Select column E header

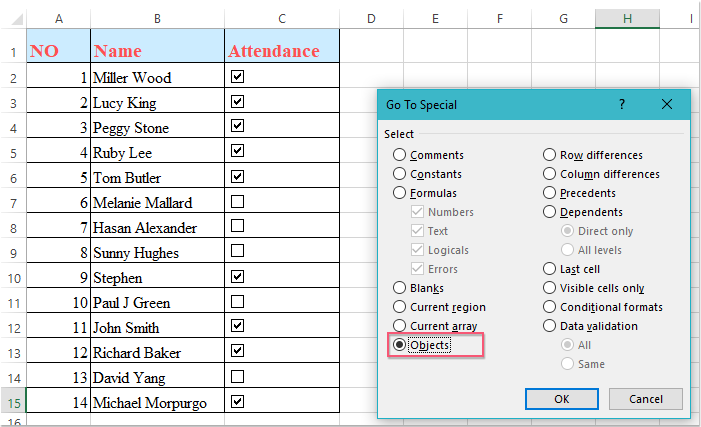click(x=435, y=19)
